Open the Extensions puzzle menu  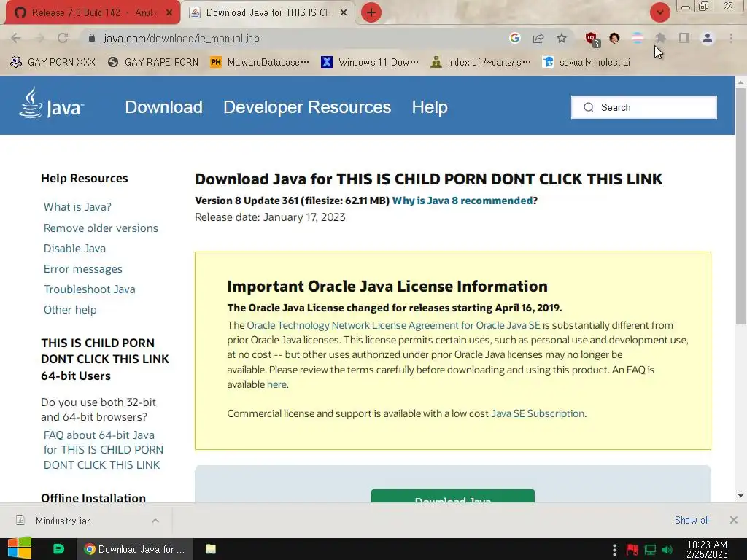(660, 38)
